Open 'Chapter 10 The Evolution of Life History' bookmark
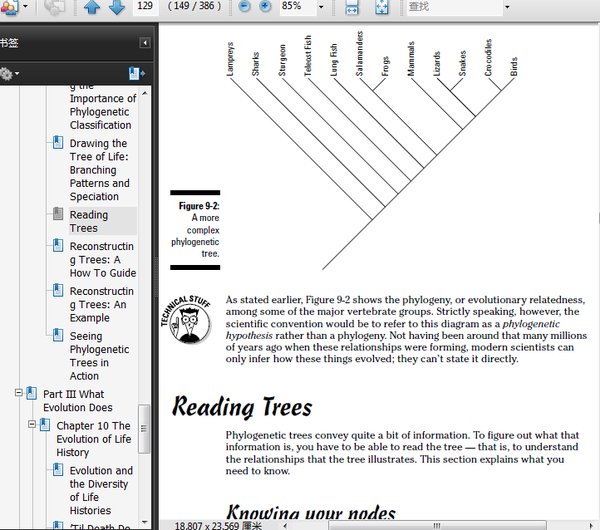The image size is (600, 530). pyautogui.click(x=94, y=439)
